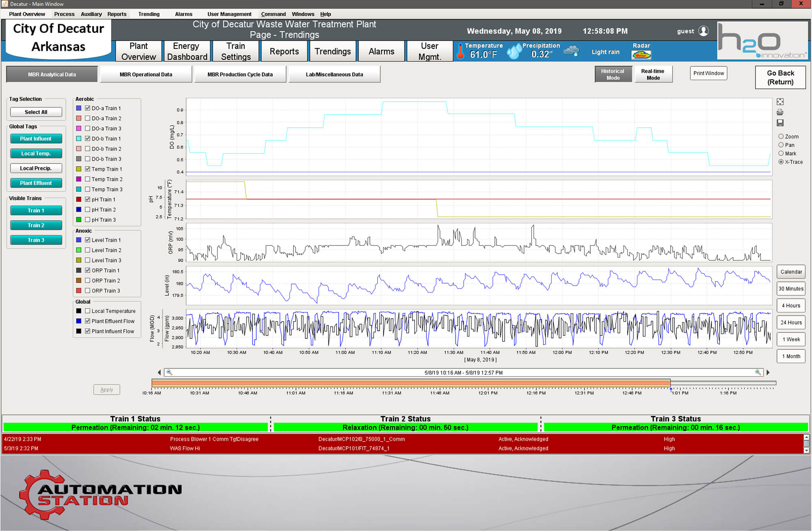Click the zoom-in magnifier at the timeline's right end
The height and width of the screenshot is (531, 812).
(x=758, y=372)
